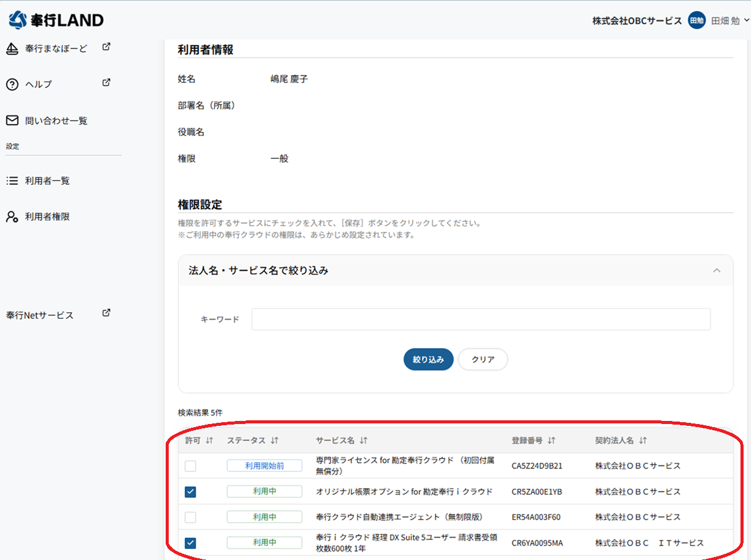Click the 利用開始前 status badge

(x=265, y=466)
